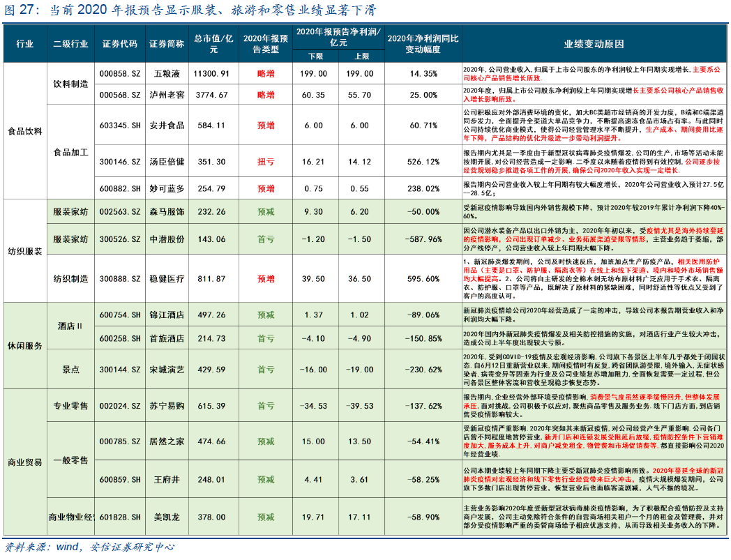Click stock code 600754.SH

(120, 315)
